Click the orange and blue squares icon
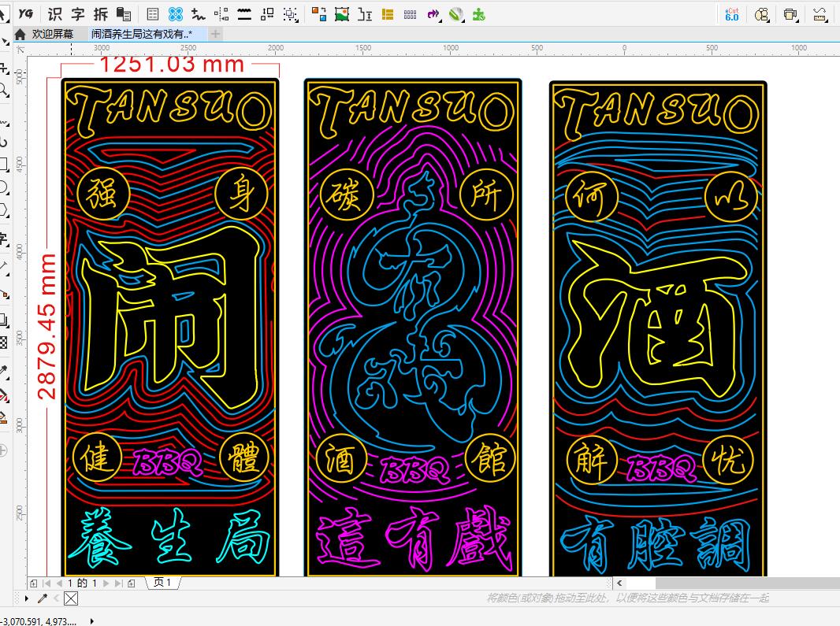This screenshot has width=840, height=626. (x=319, y=14)
